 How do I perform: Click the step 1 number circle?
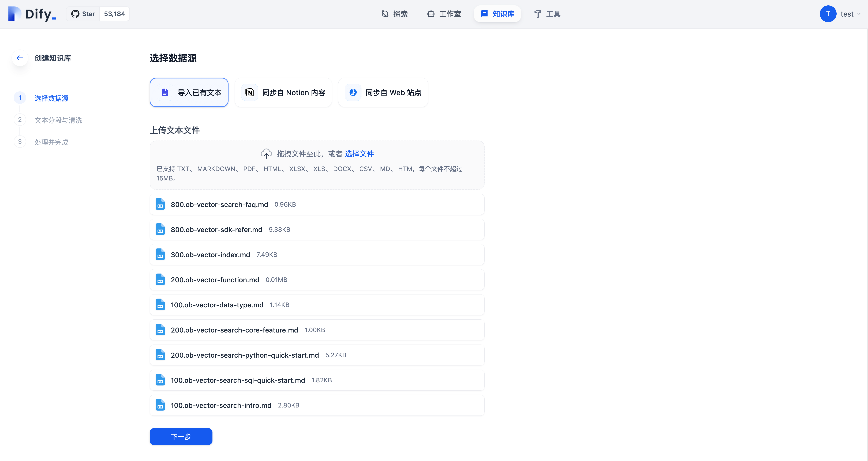[20, 98]
